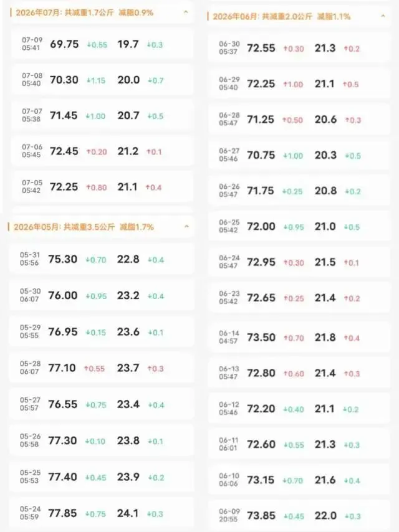This screenshot has height=532, width=399.
Task: Open the 07-09 record with weight 69.75
Action: 102,44
